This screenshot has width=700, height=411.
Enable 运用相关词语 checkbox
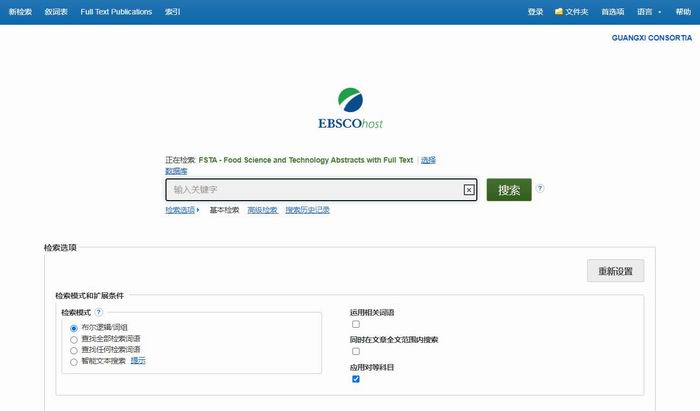[x=356, y=324]
